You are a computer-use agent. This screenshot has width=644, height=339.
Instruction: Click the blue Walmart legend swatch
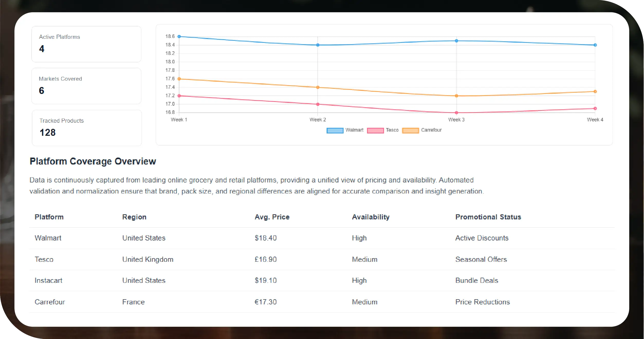click(x=335, y=131)
